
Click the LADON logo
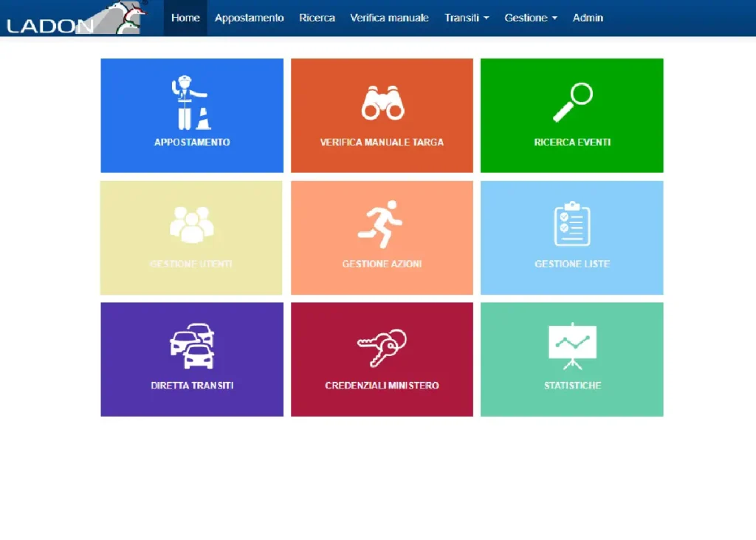[74, 18]
